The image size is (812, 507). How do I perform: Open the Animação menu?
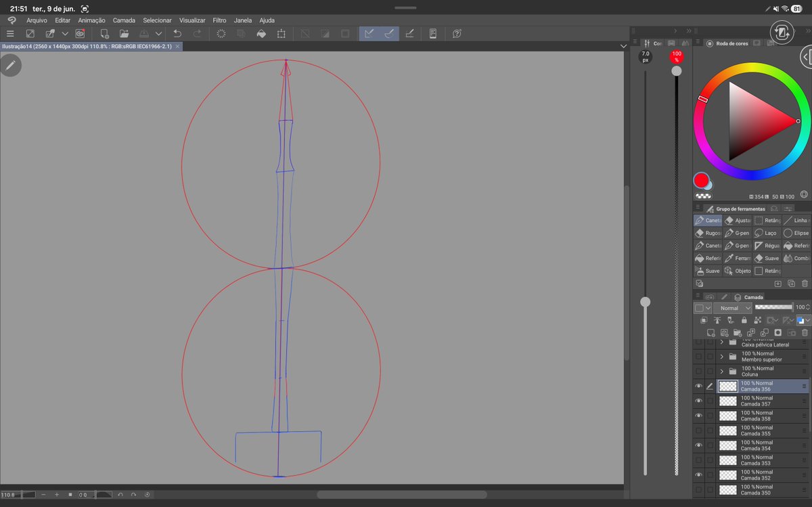pos(91,20)
